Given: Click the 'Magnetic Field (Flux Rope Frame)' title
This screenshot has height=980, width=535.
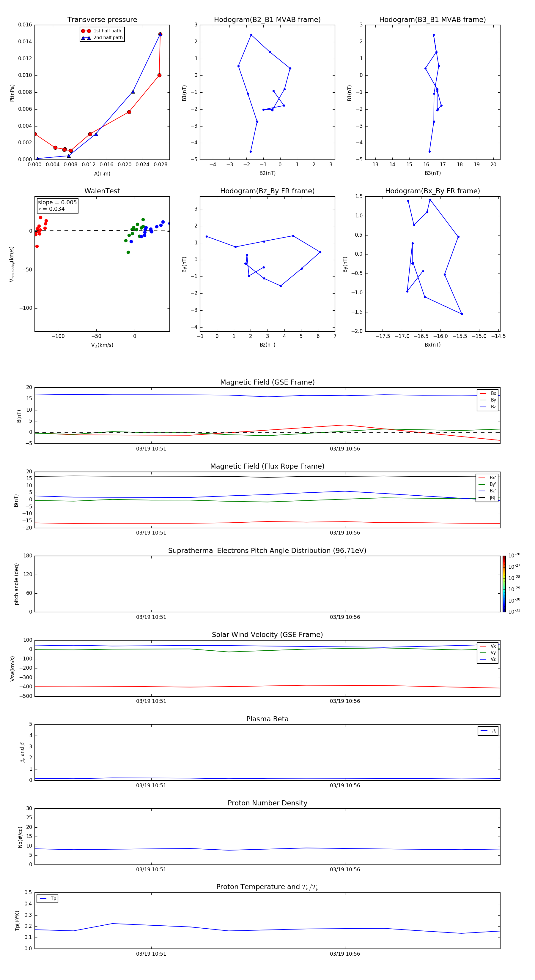Looking at the screenshot, I should [x=267, y=467].
